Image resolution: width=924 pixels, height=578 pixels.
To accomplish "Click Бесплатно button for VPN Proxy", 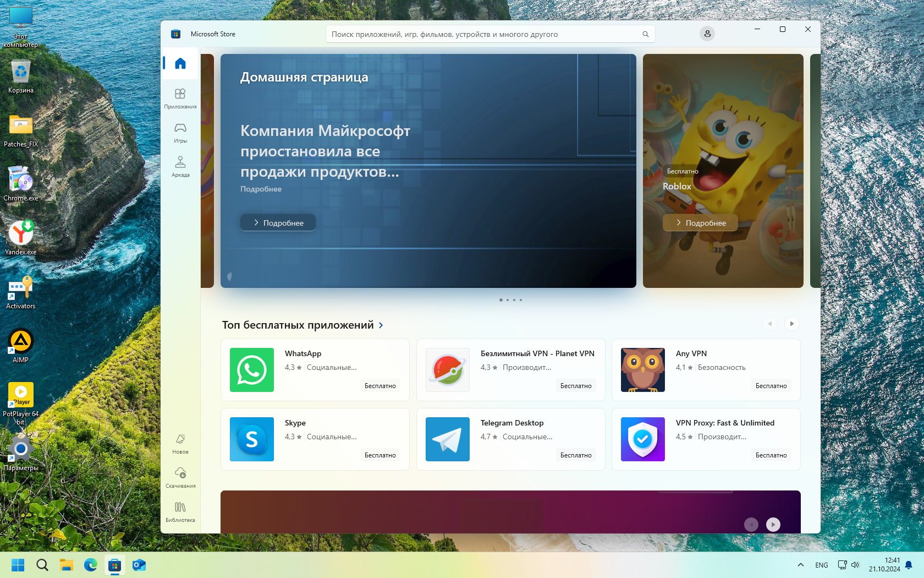I will pyautogui.click(x=771, y=455).
